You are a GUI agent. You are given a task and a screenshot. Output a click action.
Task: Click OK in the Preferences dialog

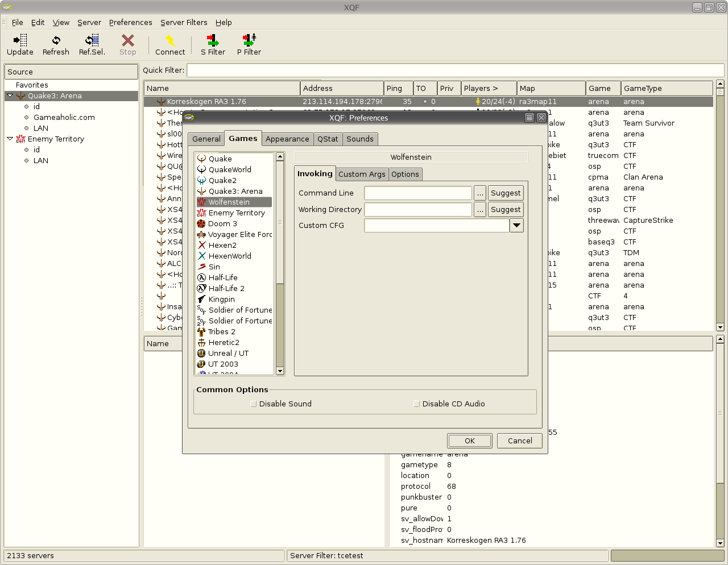point(470,441)
